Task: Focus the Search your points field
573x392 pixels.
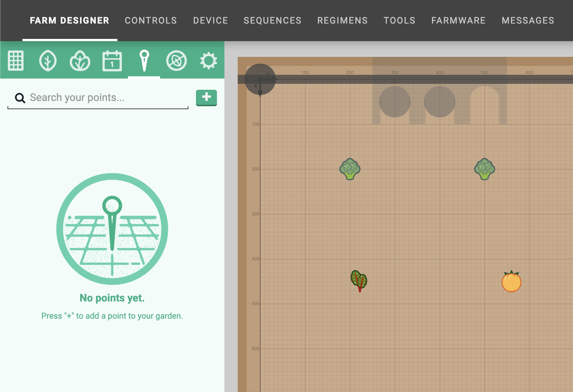Action: (105, 98)
